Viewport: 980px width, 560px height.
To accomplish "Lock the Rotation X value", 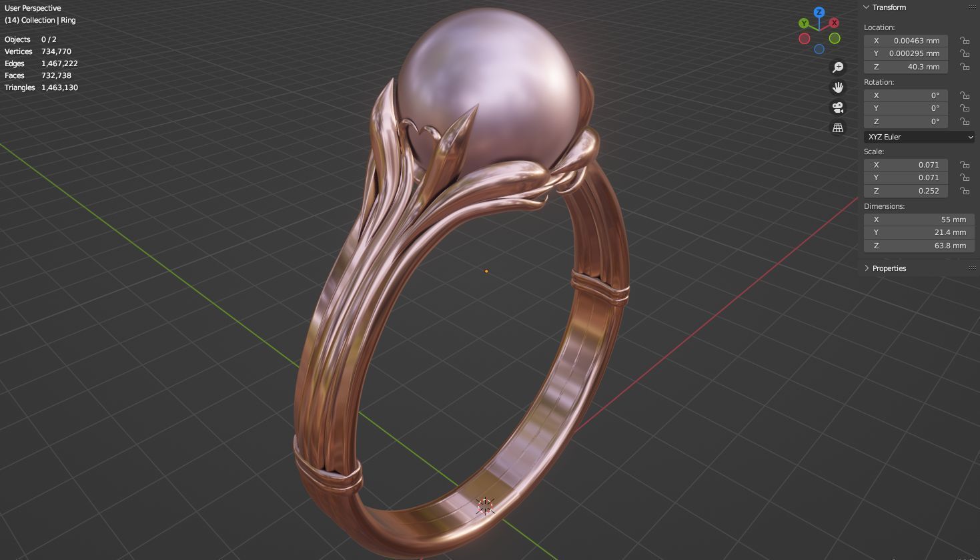I will (965, 95).
